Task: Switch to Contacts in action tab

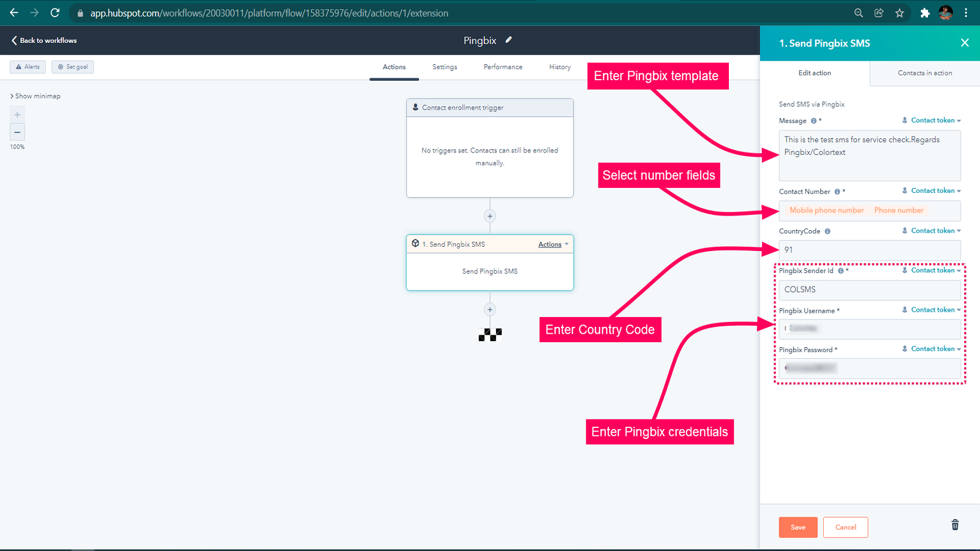Action: coord(925,73)
